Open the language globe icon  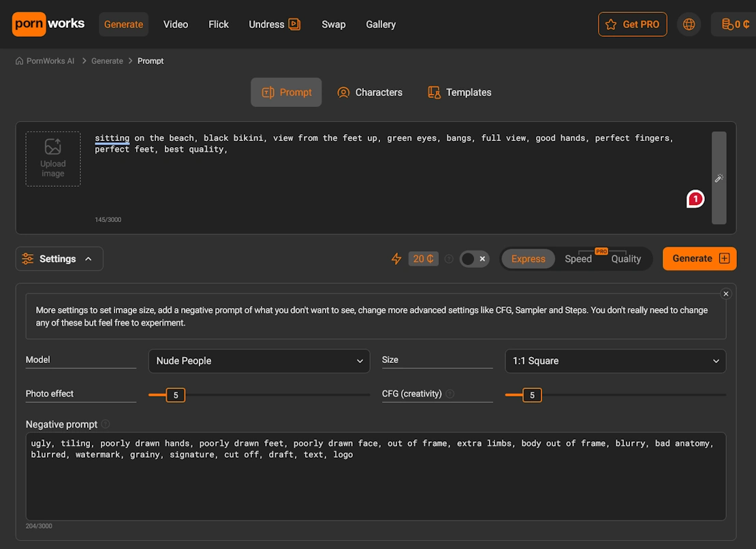click(x=689, y=25)
